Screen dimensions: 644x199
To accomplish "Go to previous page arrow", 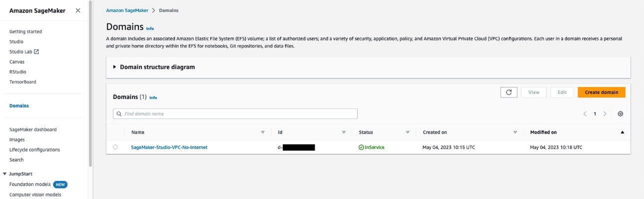I will [x=585, y=114].
